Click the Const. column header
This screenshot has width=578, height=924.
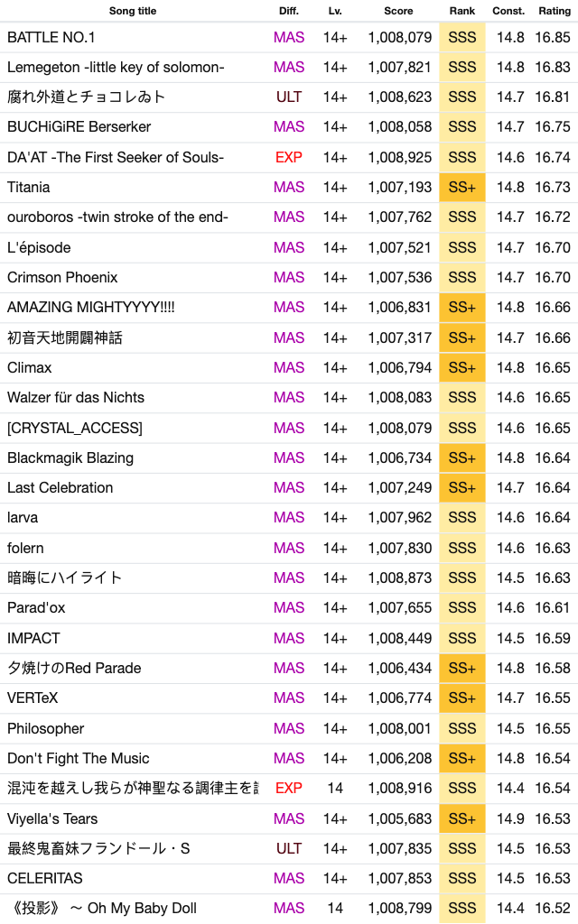508,11
